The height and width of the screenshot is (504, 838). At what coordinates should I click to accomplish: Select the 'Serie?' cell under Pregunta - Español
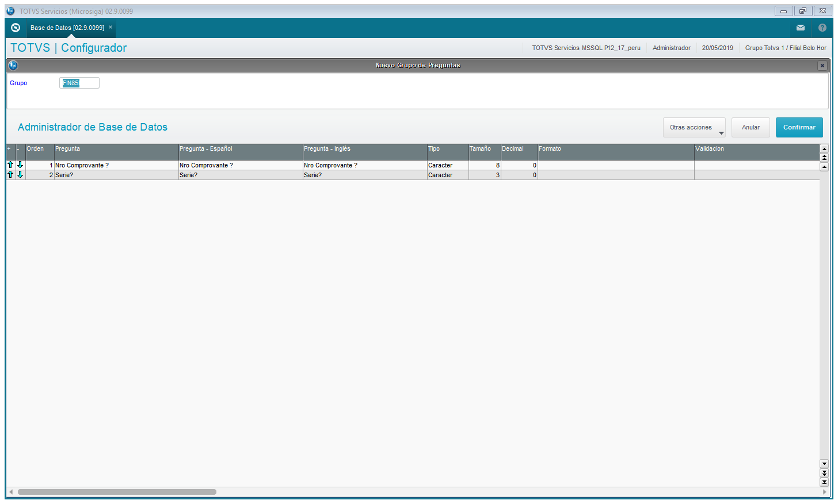coord(241,175)
